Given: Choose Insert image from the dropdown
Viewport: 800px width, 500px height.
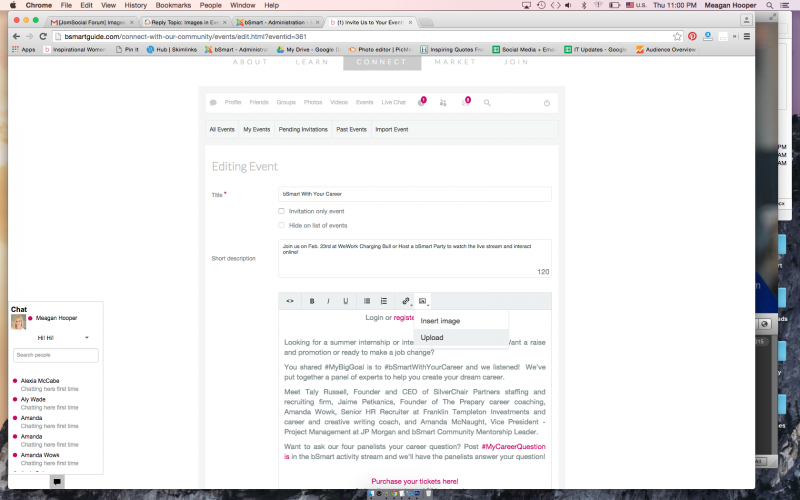Looking at the screenshot, I should click(x=440, y=321).
